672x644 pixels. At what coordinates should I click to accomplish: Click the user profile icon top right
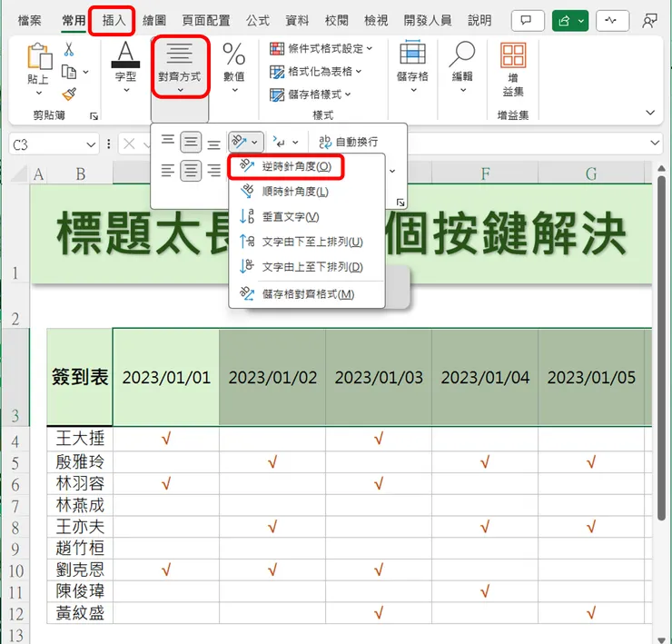[649, 21]
